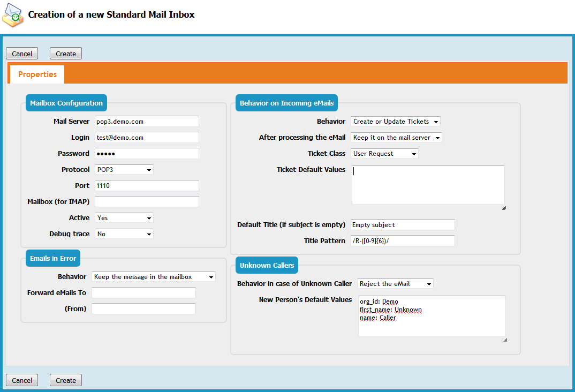Click into the Password field
Screen dimensions: 575x392
147,154
